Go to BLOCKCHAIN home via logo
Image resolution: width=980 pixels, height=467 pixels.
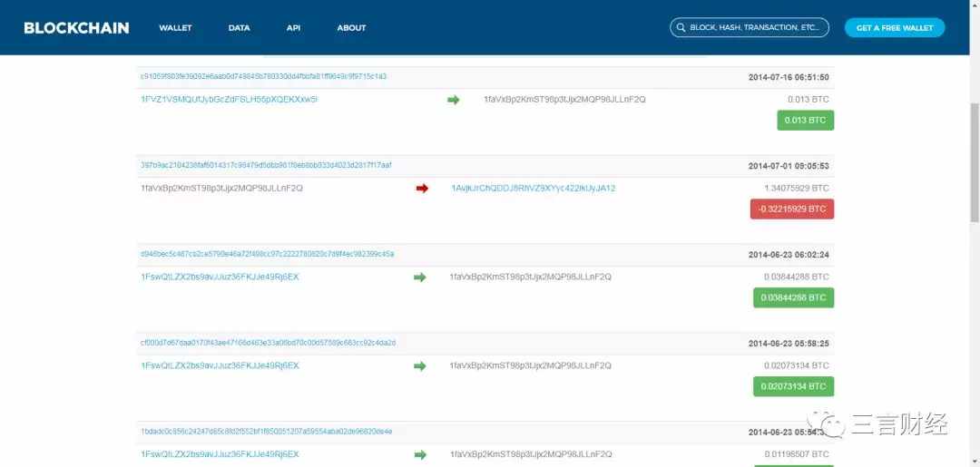pyautogui.click(x=76, y=28)
